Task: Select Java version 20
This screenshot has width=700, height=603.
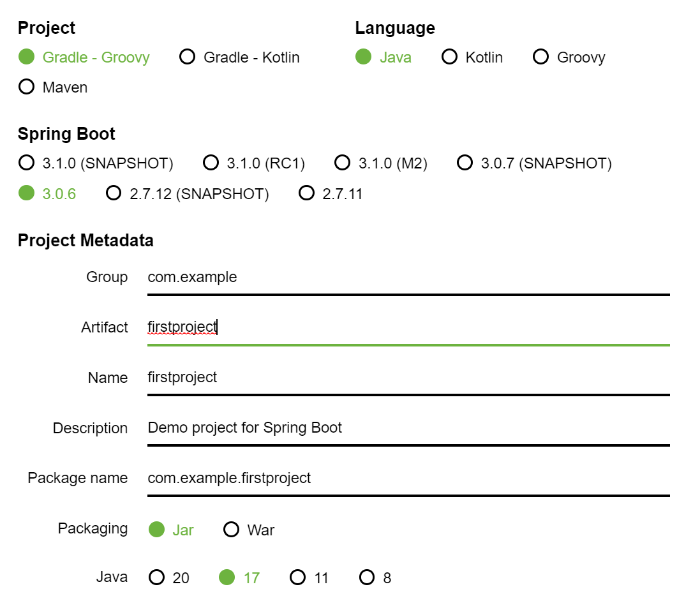Action: tap(157, 578)
